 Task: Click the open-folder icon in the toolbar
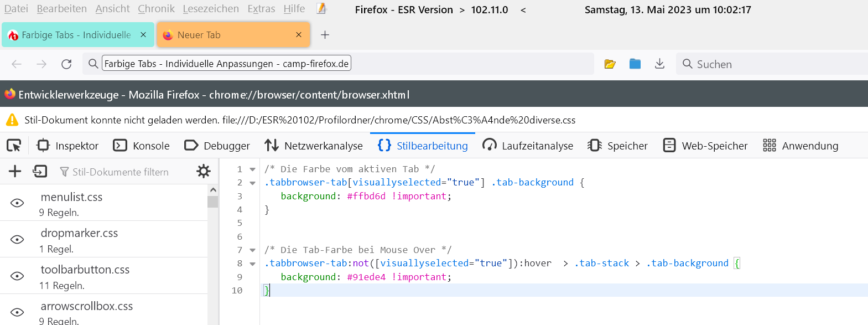[x=610, y=64]
